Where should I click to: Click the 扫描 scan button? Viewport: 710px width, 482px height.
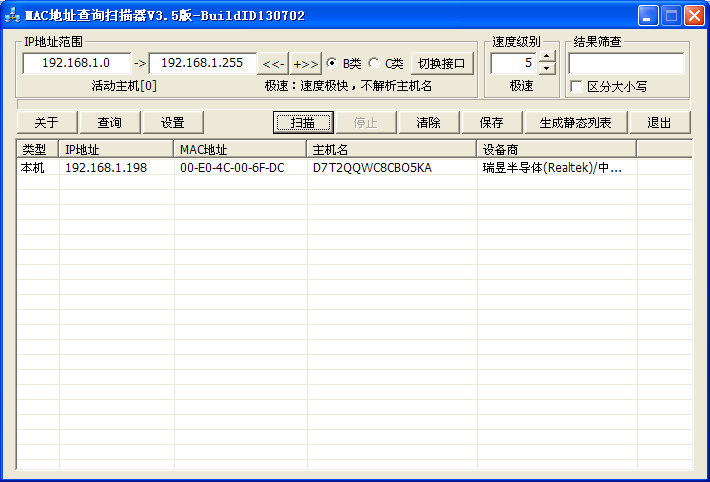[x=302, y=123]
